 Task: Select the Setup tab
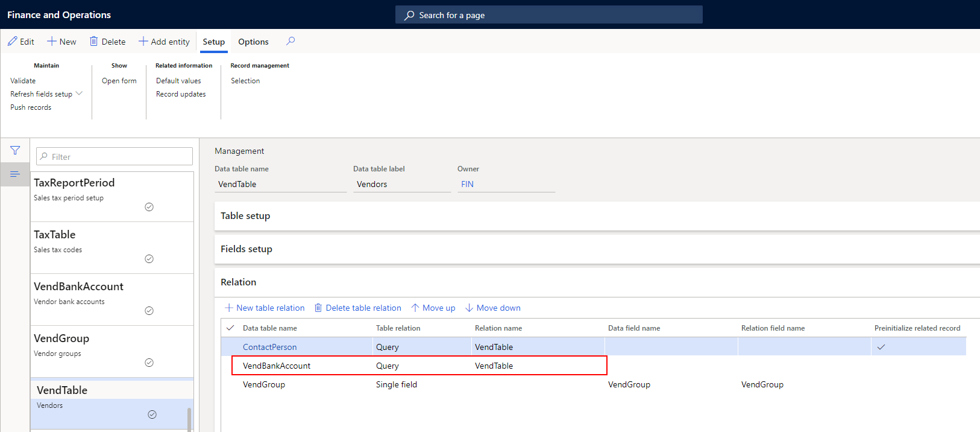[x=213, y=42]
